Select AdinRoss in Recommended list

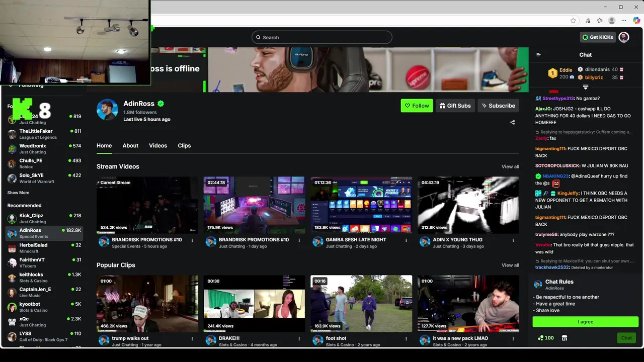[x=44, y=233]
